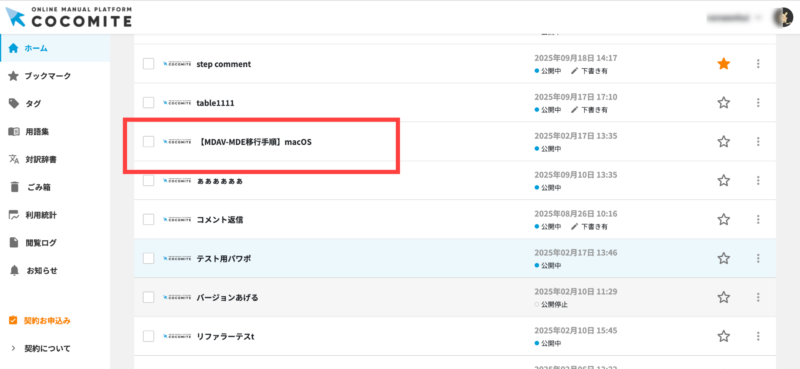Open more options for step comment
This screenshot has width=800, height=369.
click(758, 64)
